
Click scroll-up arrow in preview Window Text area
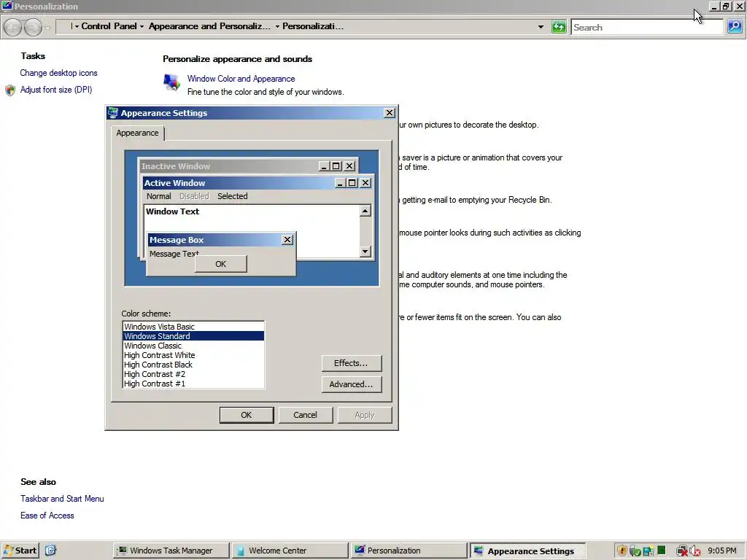[365, 211]
